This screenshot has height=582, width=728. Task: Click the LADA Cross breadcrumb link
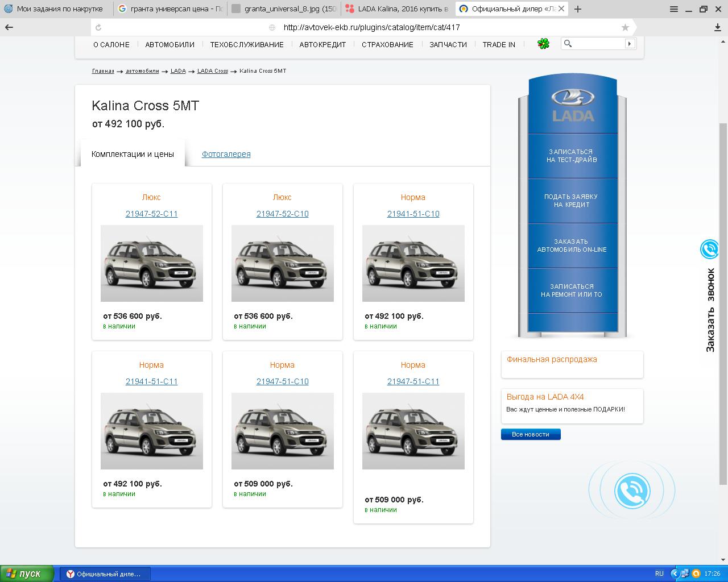pos(212,71)
